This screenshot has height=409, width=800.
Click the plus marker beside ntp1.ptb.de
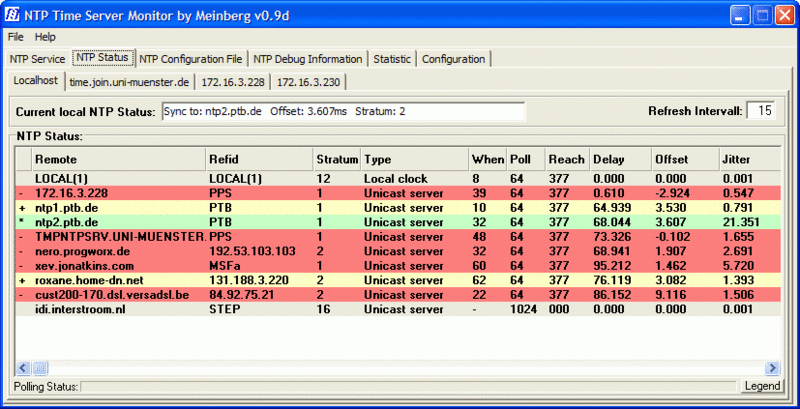coord(22,209)
